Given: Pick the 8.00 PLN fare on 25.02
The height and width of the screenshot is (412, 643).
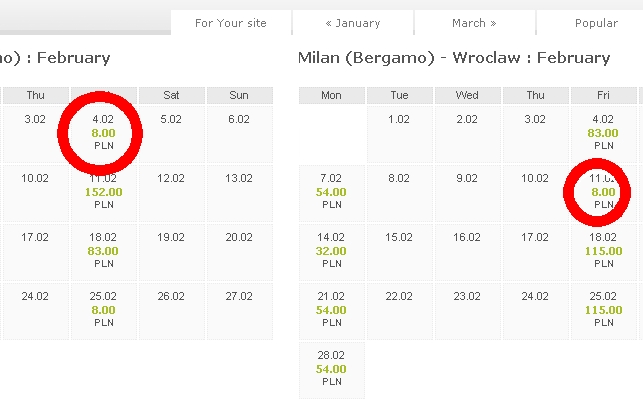Looking at the screenshot, I should [x=103, y=310].
